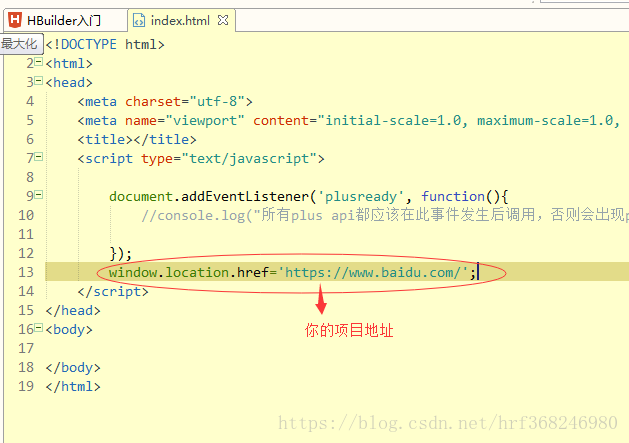The height and width of the screenshot is (443, 629).
Task: Click line number 17 in the gutter
Action: pos(26,348)
